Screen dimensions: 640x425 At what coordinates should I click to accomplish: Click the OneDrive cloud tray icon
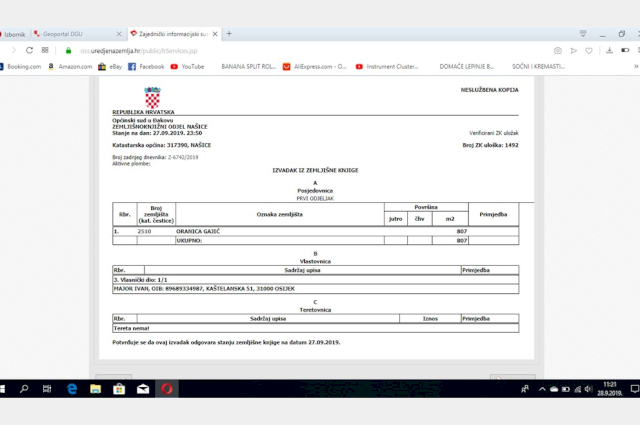point(554,389)
